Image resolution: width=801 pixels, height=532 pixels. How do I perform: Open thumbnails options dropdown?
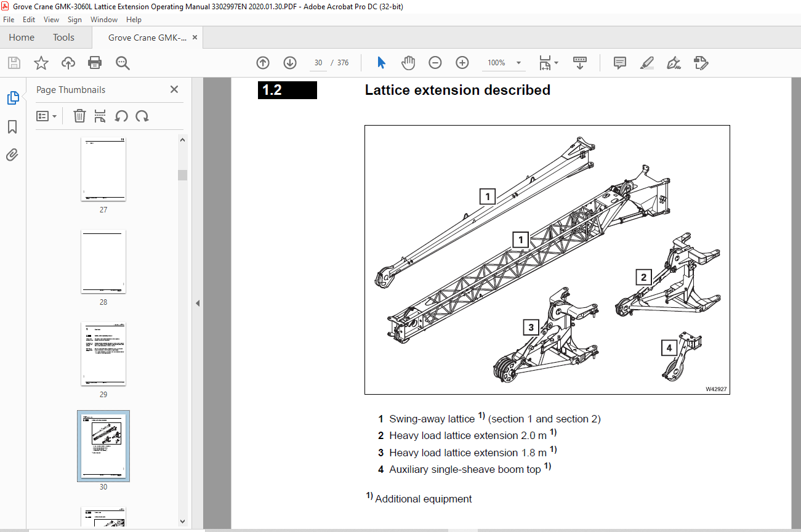(x=46, y=116)
